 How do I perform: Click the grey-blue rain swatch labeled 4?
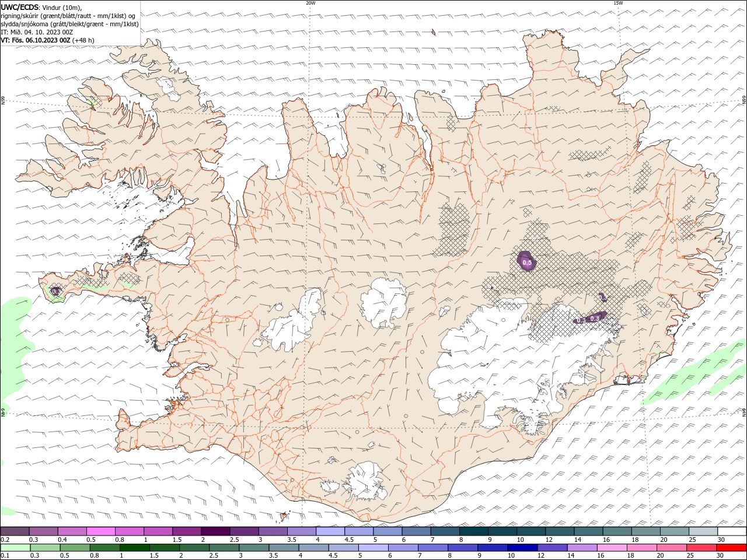(x=313, y=548)
